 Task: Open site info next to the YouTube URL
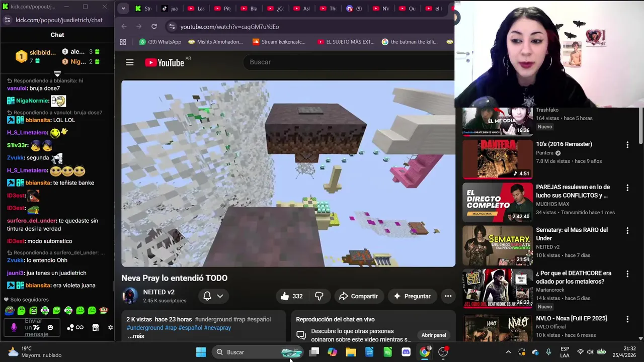tap(172, 27)
